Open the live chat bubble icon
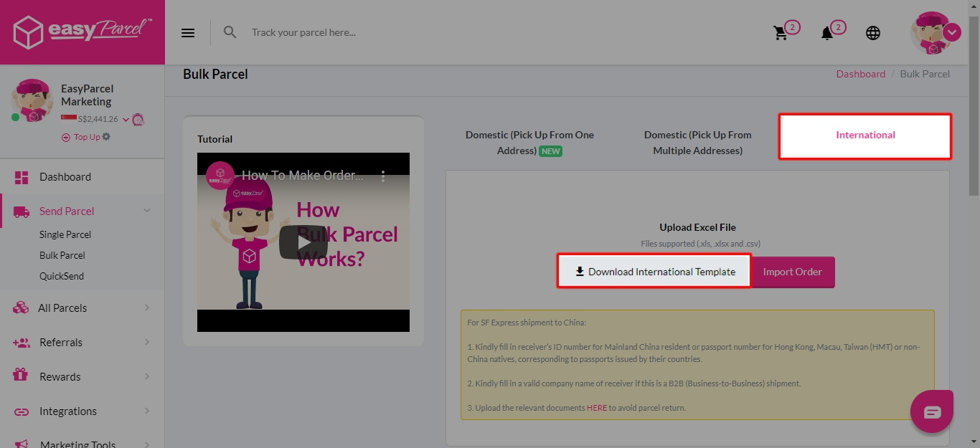This screenshot has width=980, height=448. pyautogui.click(x=931, y=411)
